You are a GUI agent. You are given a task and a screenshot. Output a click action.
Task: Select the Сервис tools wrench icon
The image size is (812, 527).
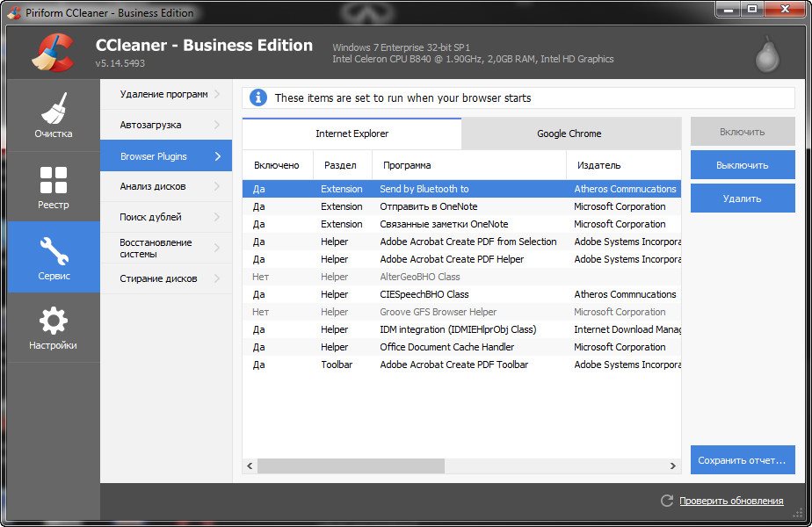[54, 250]
